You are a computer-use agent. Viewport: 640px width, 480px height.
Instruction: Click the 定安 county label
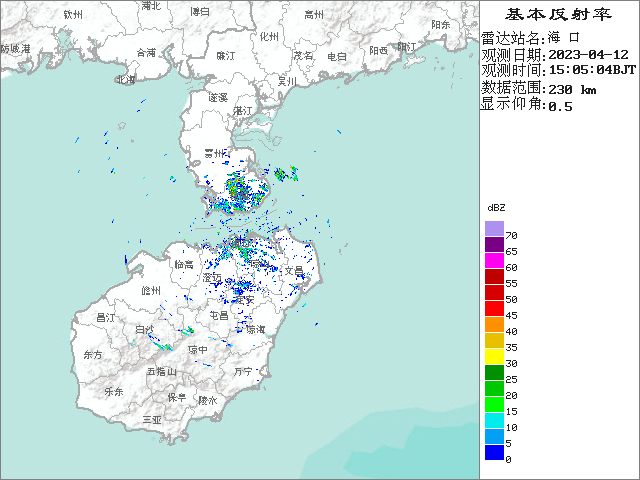pos(244,300)
